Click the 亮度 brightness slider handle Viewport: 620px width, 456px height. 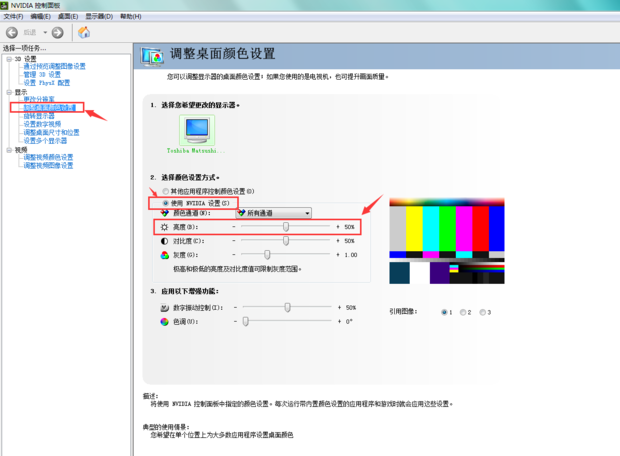tap(286, 227)
